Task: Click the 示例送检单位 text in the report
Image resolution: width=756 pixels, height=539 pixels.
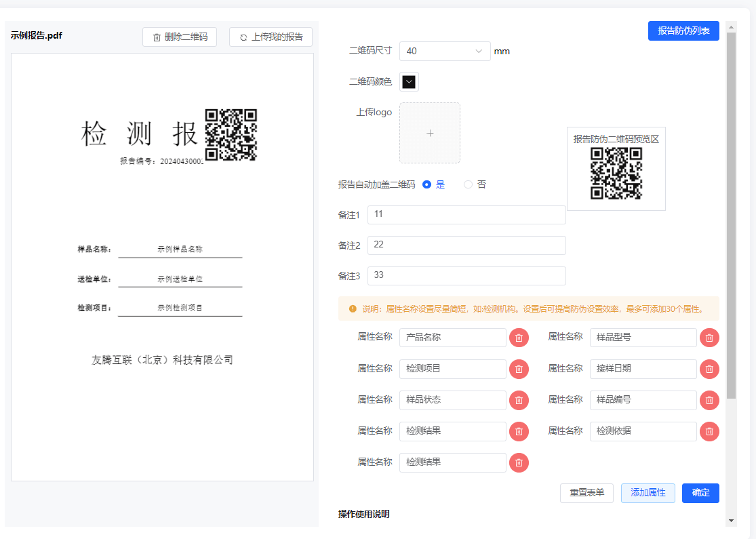Action: tap(180, 279)
